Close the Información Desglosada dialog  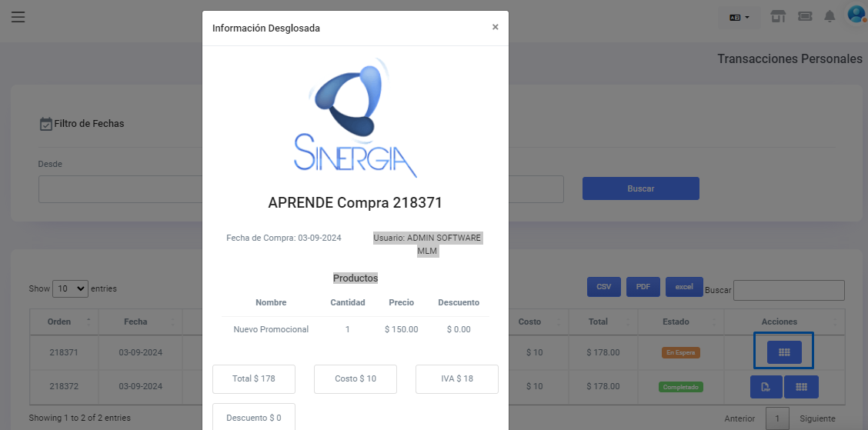pos(495,27)
